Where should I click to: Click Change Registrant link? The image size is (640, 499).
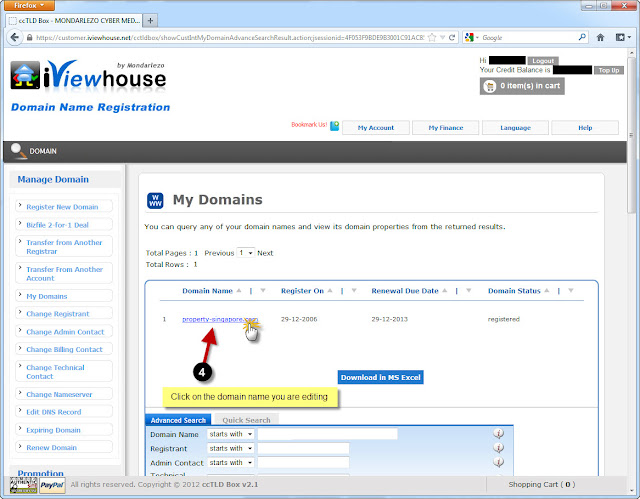tap(58, 314)
